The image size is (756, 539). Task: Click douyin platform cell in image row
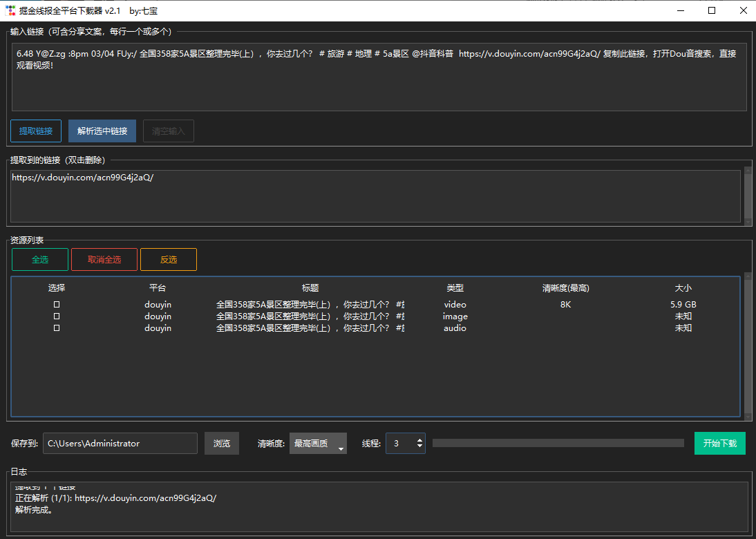(158, 316)
